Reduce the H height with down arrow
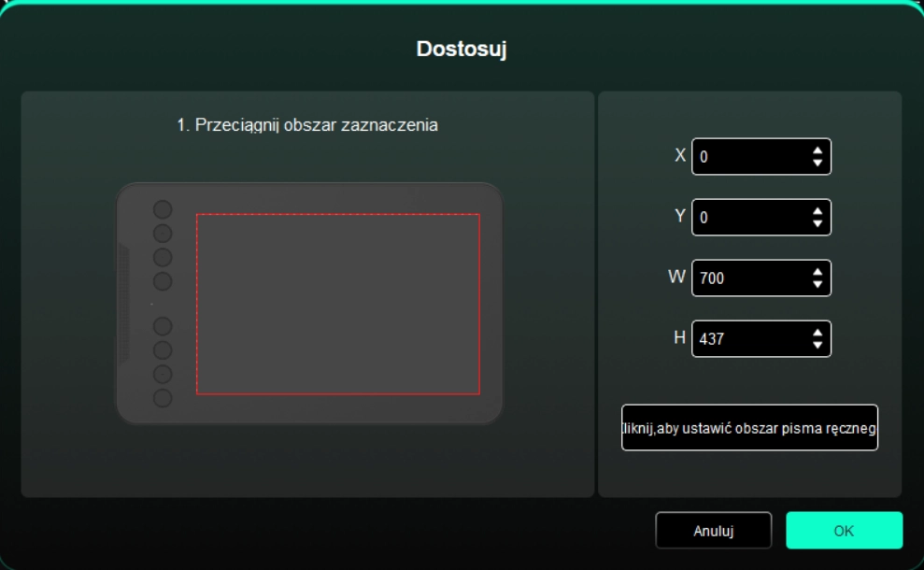Viewport: 924px width, 570px height. point(817,345)
